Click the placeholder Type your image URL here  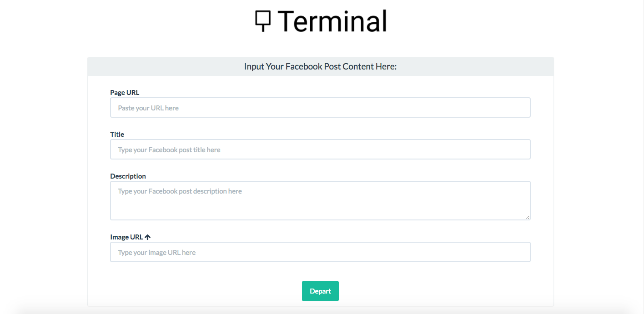(156, 252)
